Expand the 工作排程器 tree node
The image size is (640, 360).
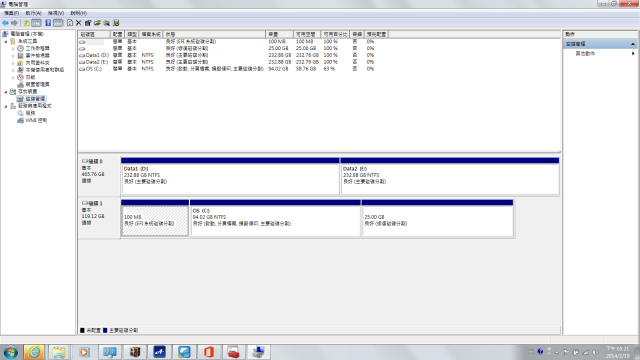pyautogui.click(x=13, y=49)
